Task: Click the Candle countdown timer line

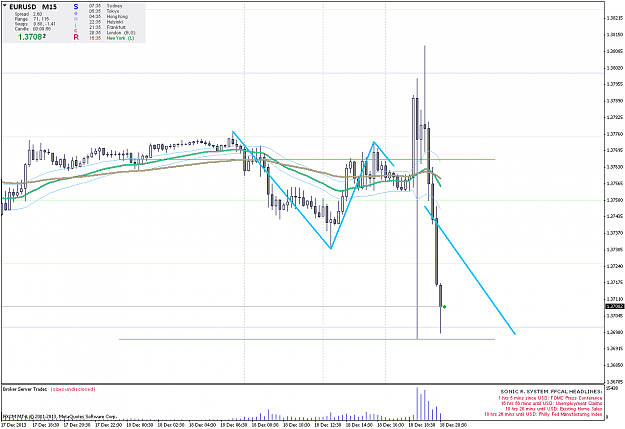Action: (33, 29)
